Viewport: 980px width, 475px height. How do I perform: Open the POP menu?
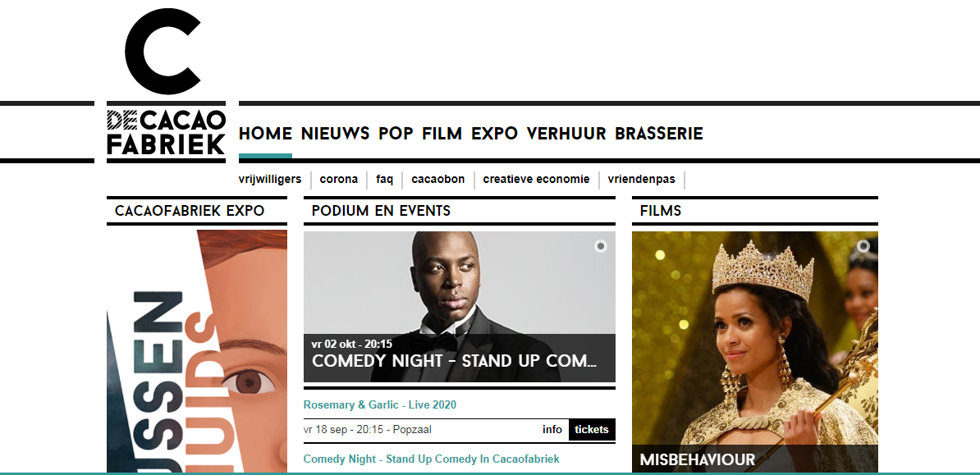click(396, 134)
